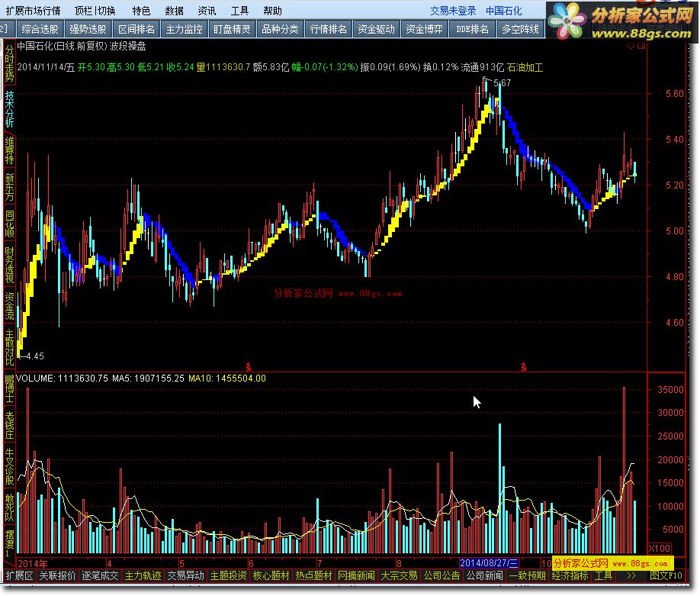The width and height of the screenshot is (700, 596).
Task: Click the 行情排名 toolbar button
Action: coord(329,29)
